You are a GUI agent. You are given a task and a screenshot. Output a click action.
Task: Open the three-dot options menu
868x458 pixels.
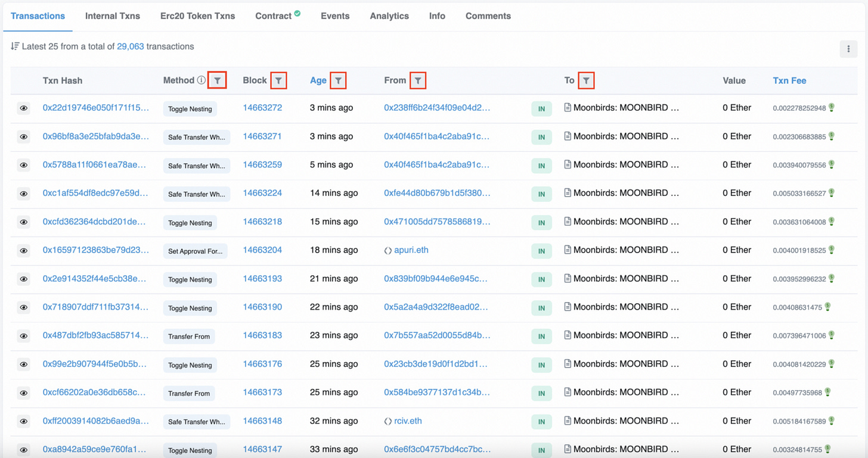(x=848, y=49)
